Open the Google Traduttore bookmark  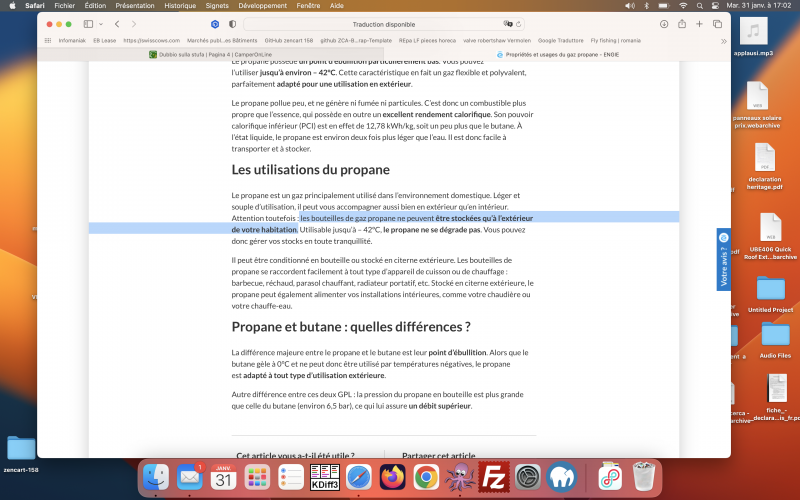pyautogui.click(x=561, y=40)
